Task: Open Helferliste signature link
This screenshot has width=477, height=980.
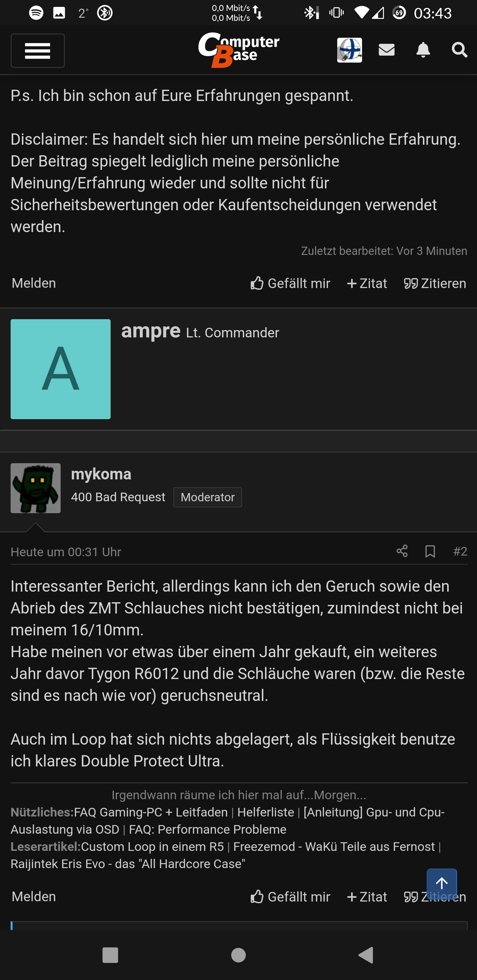Action: coord(266,812)
